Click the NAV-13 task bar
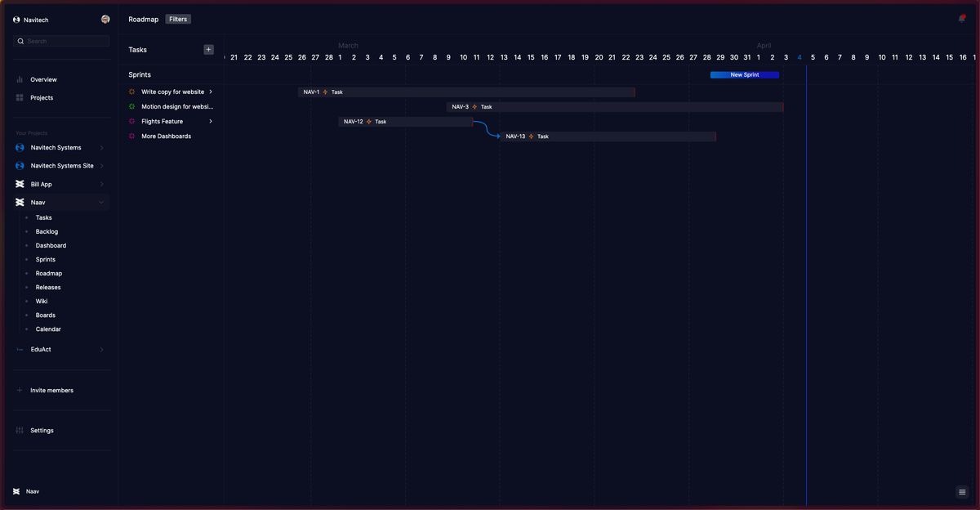This screenshot has height=510, width=980. coord(608,136)
